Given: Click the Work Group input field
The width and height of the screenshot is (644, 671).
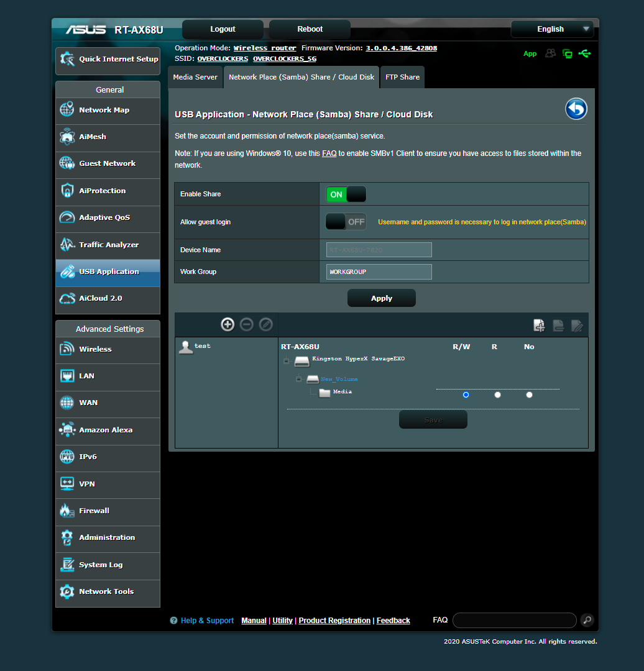Looking at the screenshot, I should click(379, 272).
